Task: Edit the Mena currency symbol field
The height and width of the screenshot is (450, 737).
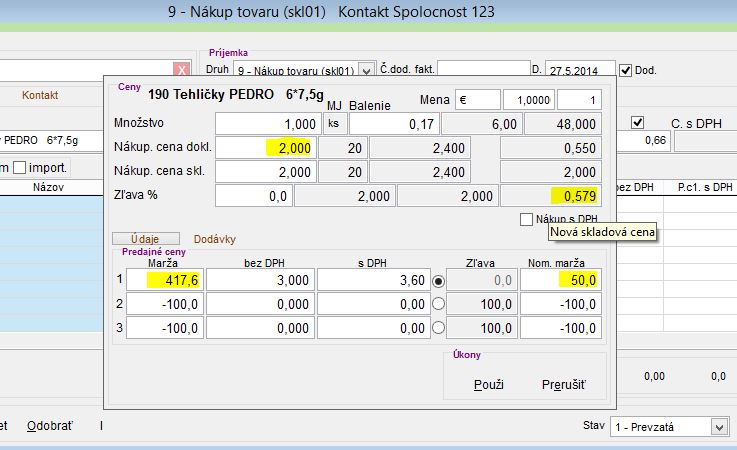Action: pyautogui.click(x=476, y=100)
